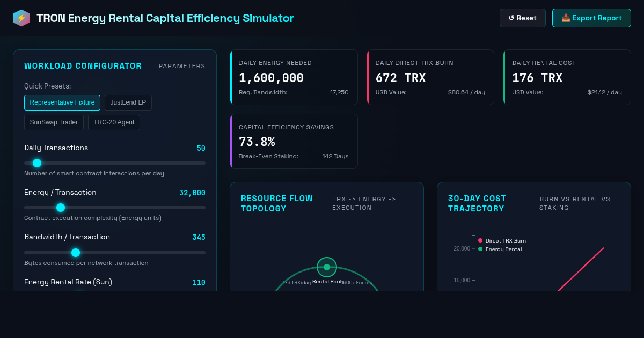
Task: Click the Burn vs Rental vs Staking subtitle
Action: pyautogui.click(x=575, y=203)
